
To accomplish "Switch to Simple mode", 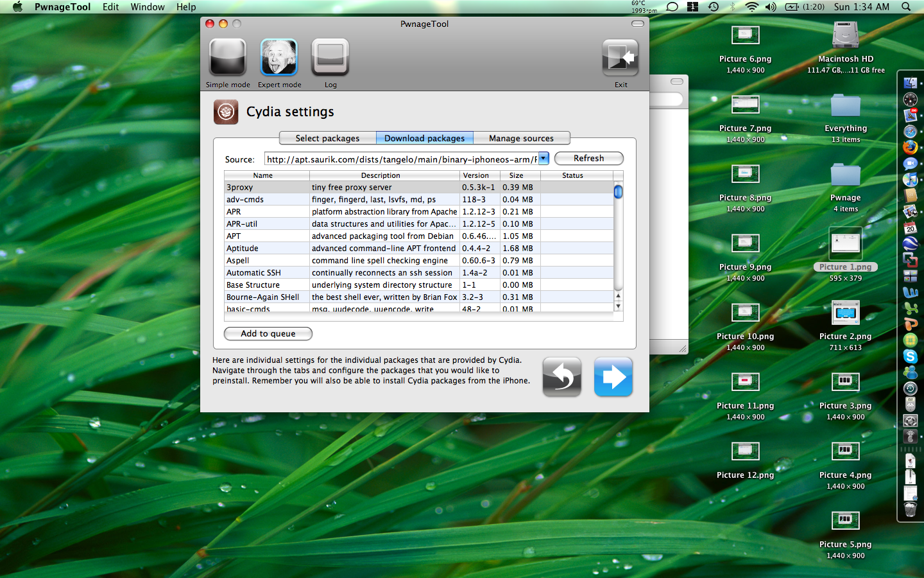I will (x=228, y=58).
